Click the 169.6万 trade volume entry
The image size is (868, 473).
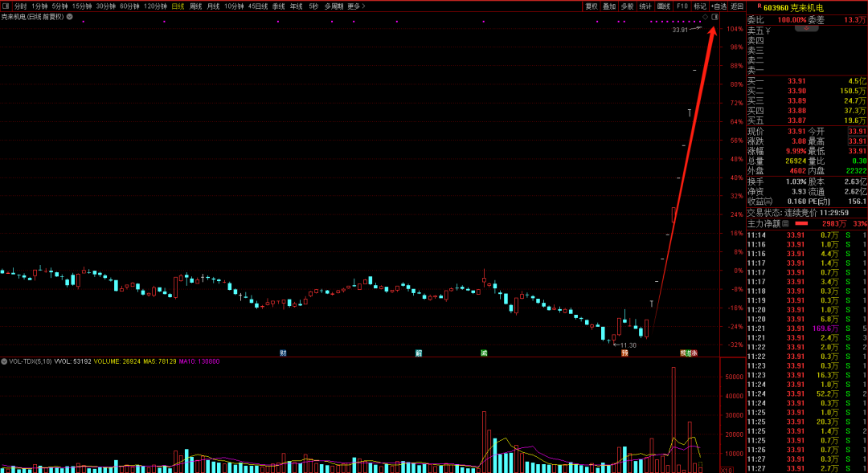coord(825,328)
